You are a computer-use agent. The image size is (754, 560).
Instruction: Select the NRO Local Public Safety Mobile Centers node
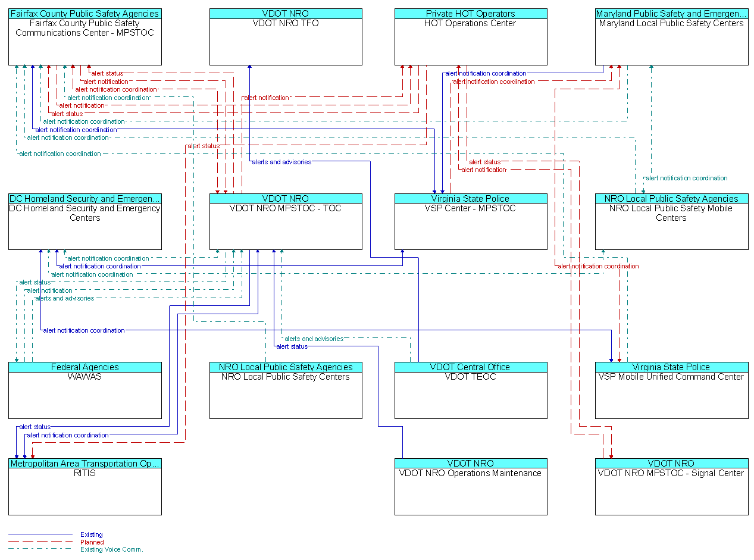672,222
